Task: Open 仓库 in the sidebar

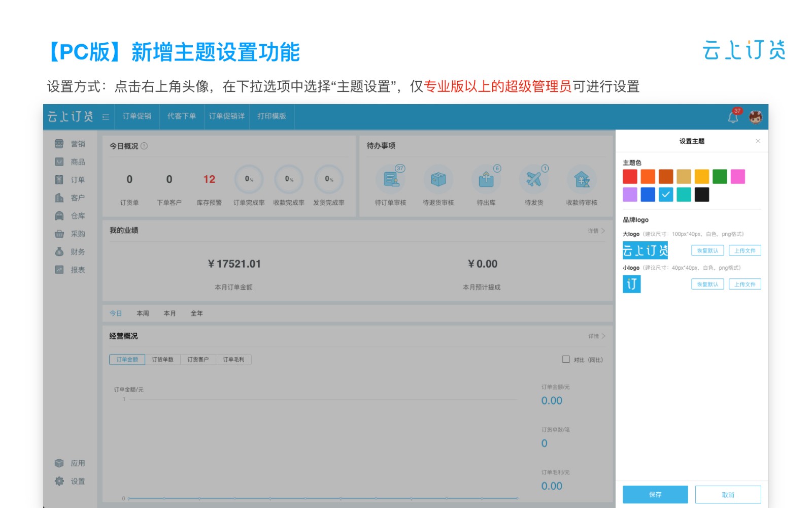Action: click(x=70, y=216)
